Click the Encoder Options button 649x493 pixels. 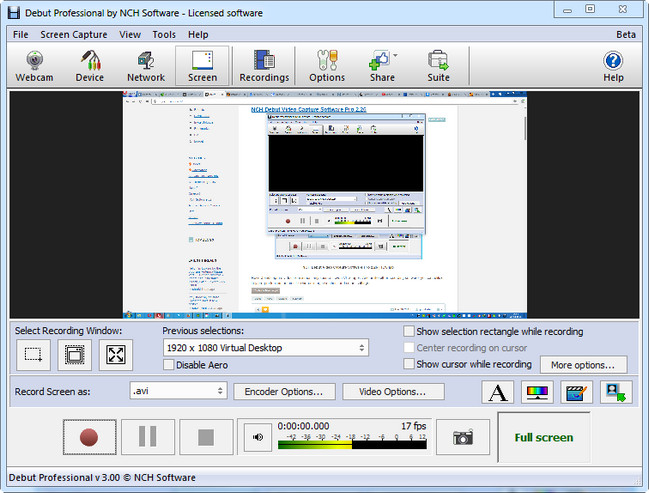point(284,392)
